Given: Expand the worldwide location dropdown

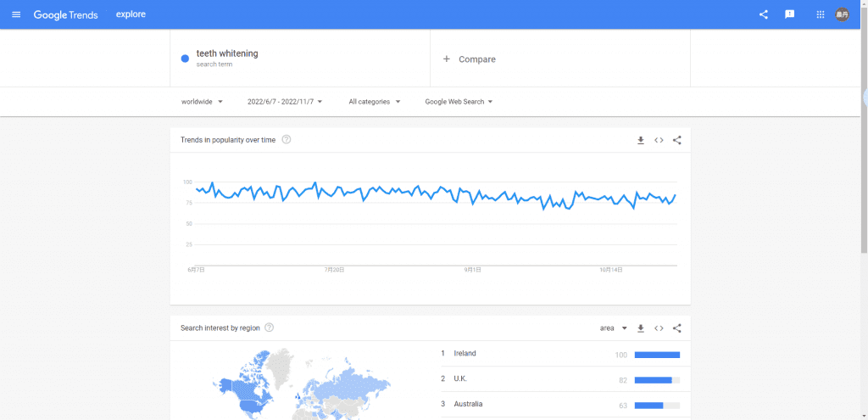Looking at the screenshot, I should click(x=203, y=102).
